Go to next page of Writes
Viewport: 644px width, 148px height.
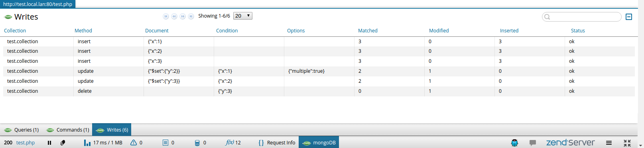(x=183, y=16)
